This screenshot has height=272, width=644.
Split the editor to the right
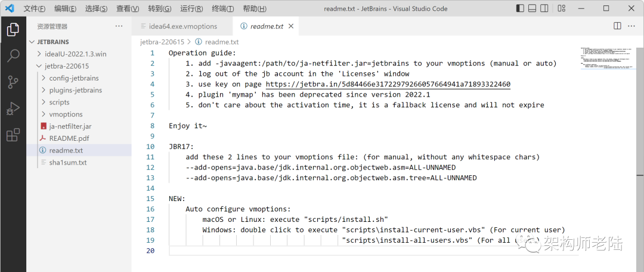[x=617, y=26]
